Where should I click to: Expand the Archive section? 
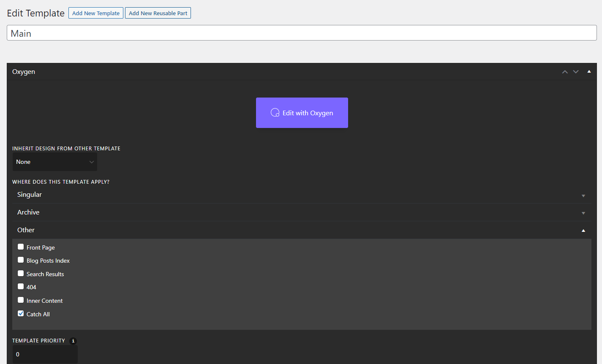pos(302,212)
